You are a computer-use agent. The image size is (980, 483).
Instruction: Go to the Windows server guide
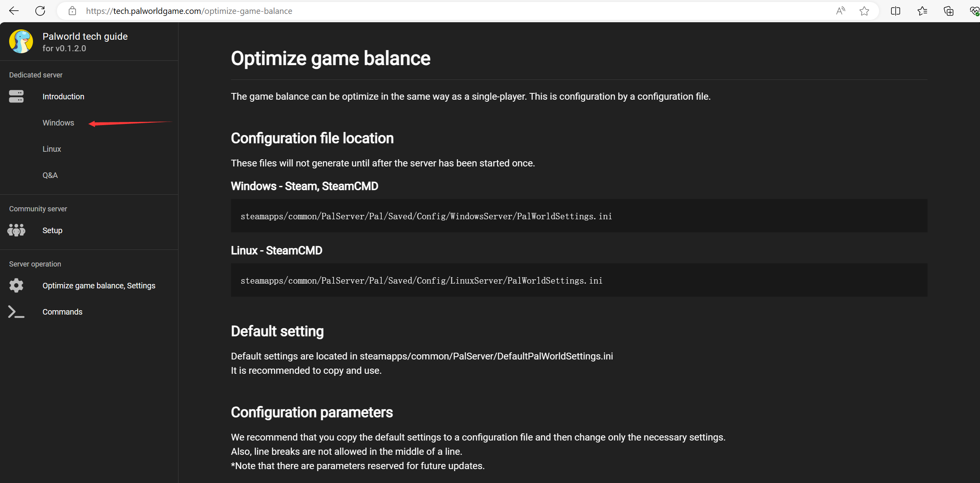tap(58, 123)
